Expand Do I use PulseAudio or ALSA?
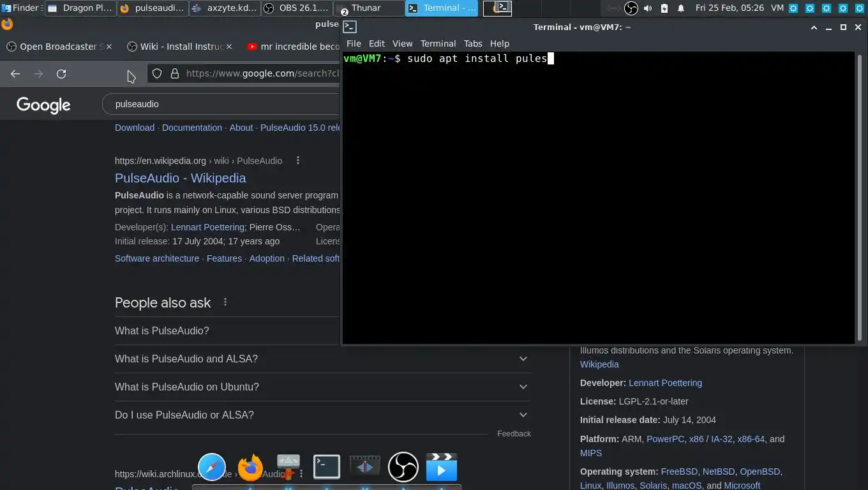This screenshot has width=868, height=490. pyautogui.click(x=323, y=415)
